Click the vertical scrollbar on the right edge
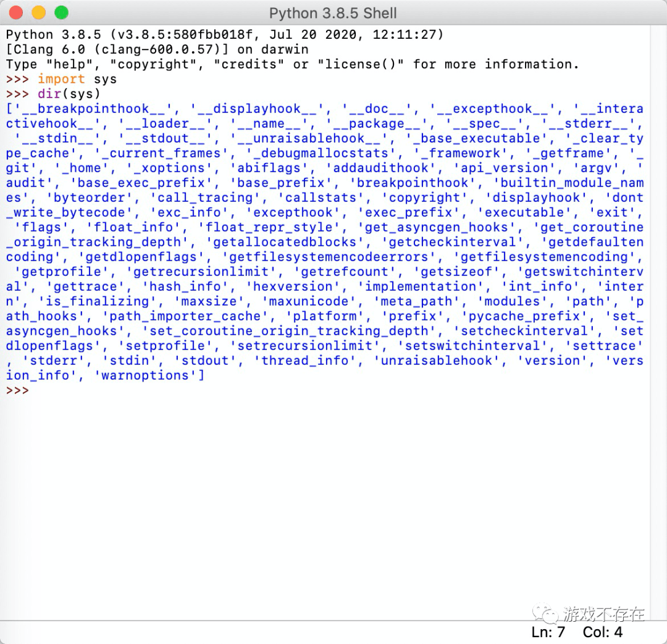 pyautogui.click(x=660, y=247)
